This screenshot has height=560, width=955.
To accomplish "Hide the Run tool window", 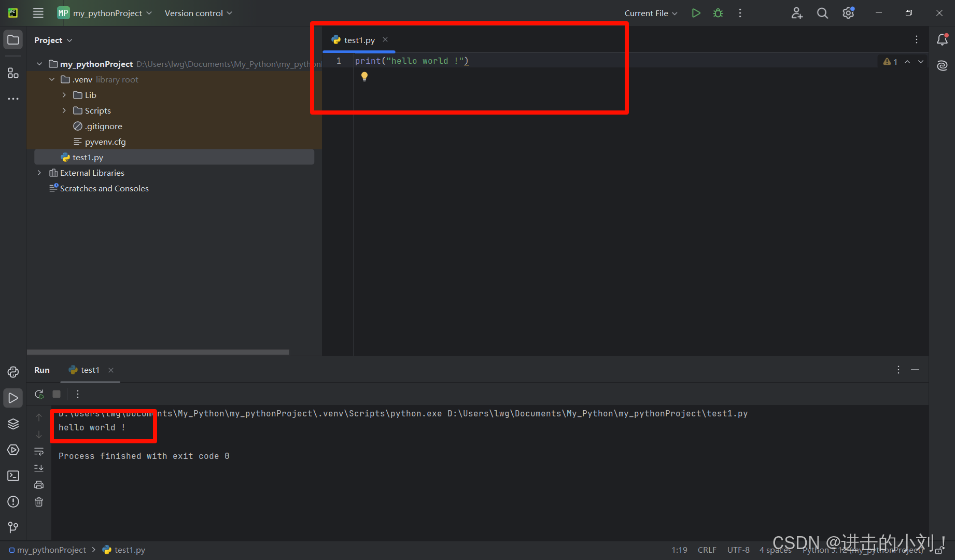I will tap(915, 370).
